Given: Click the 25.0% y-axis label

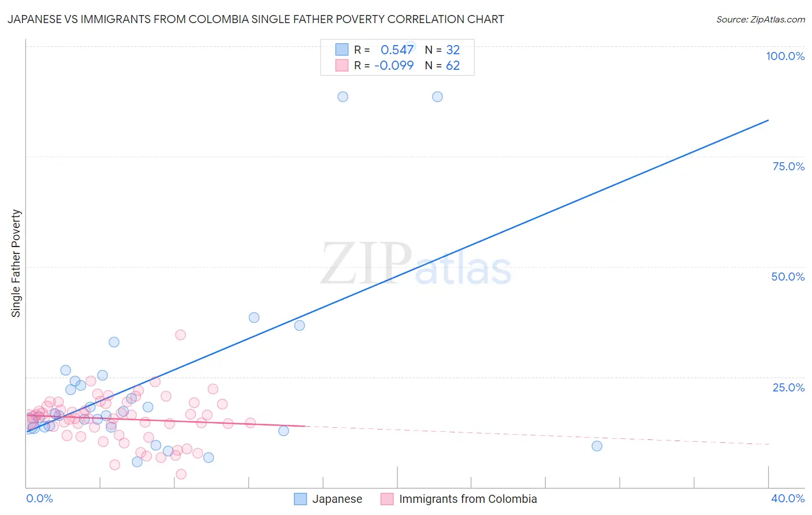Looking at the screenshot, I should 788,387.
